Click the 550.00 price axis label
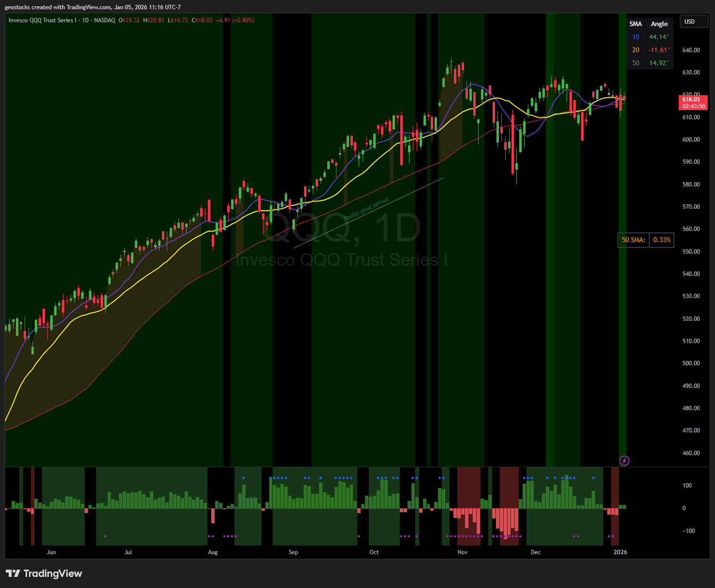 (691, 252)
